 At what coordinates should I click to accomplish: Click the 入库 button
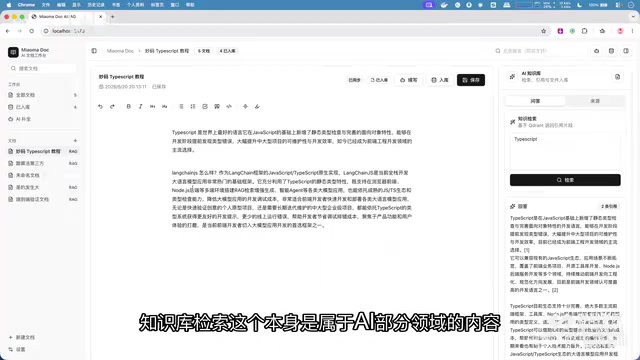[440, 80]
